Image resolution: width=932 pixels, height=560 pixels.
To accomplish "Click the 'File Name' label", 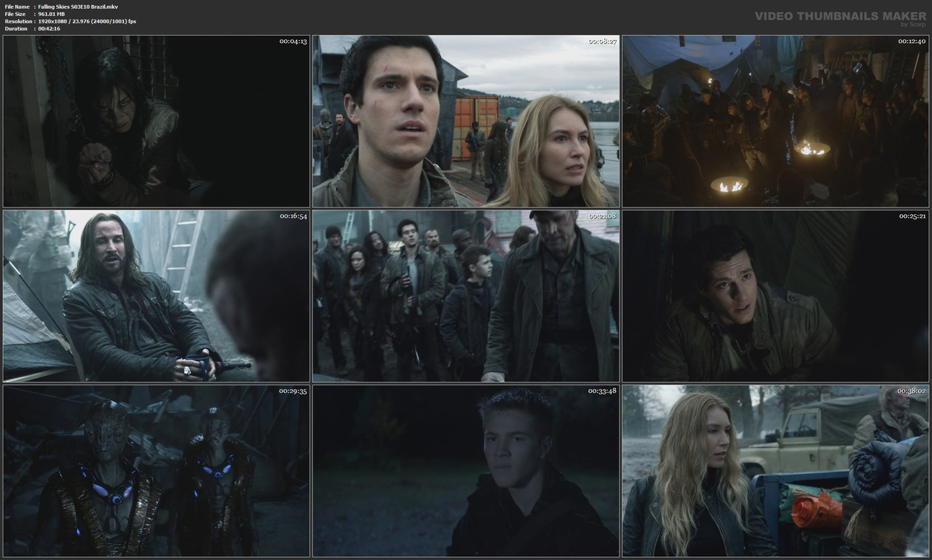I will tap(17, 7).
